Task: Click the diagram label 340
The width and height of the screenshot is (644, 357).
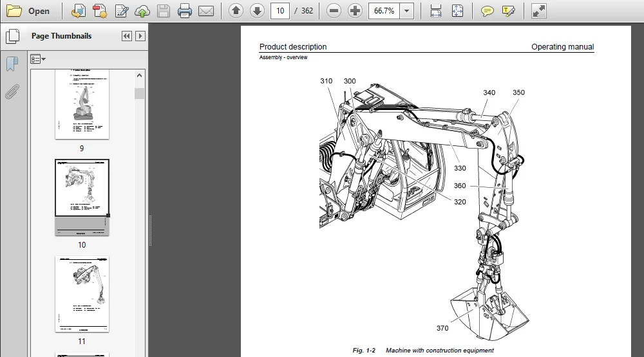Action: (x=489, y=93)
